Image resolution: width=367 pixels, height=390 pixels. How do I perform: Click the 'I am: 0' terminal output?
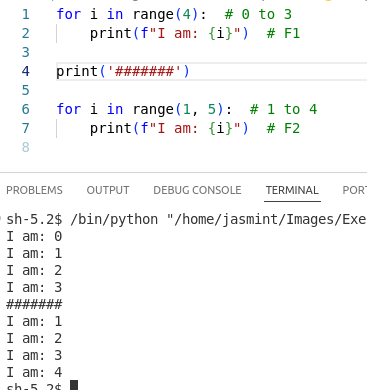click(34, 237)
